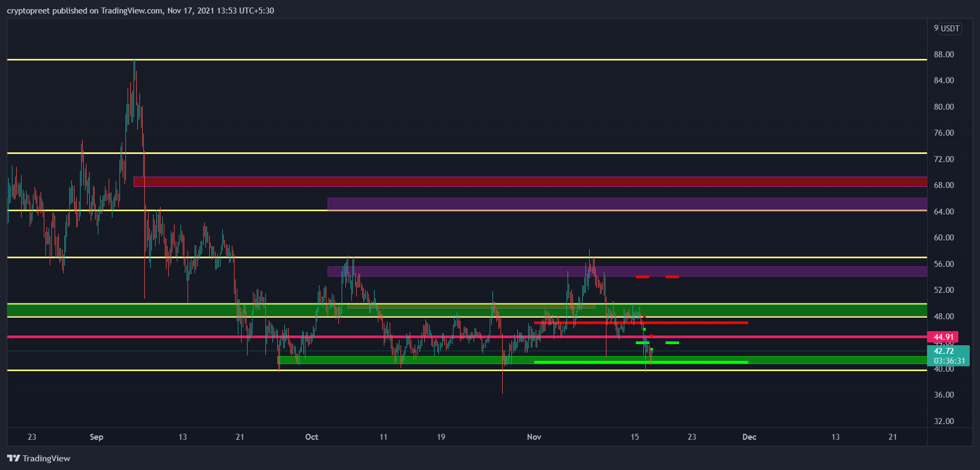The image size is (980, 470).
Task: Select the pink horizontal line at 44.91
Action: [467, 337]
